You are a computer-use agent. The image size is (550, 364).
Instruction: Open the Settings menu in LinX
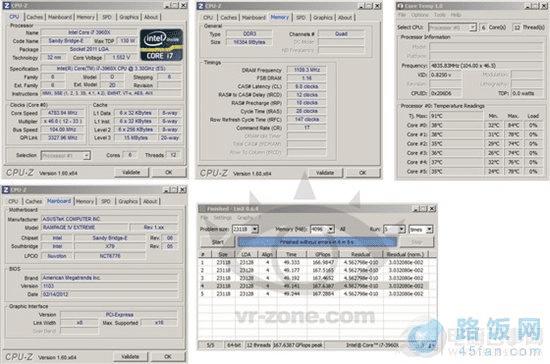222,218
